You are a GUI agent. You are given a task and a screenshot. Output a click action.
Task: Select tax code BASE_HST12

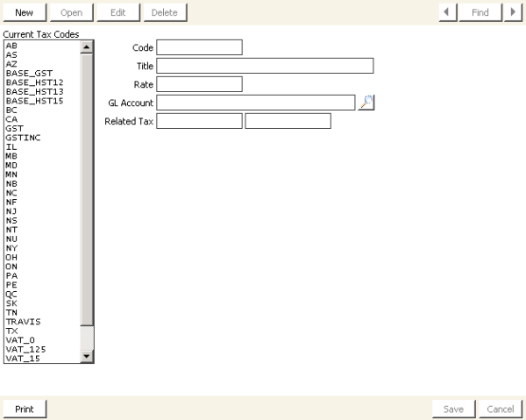tap(42, 82)
